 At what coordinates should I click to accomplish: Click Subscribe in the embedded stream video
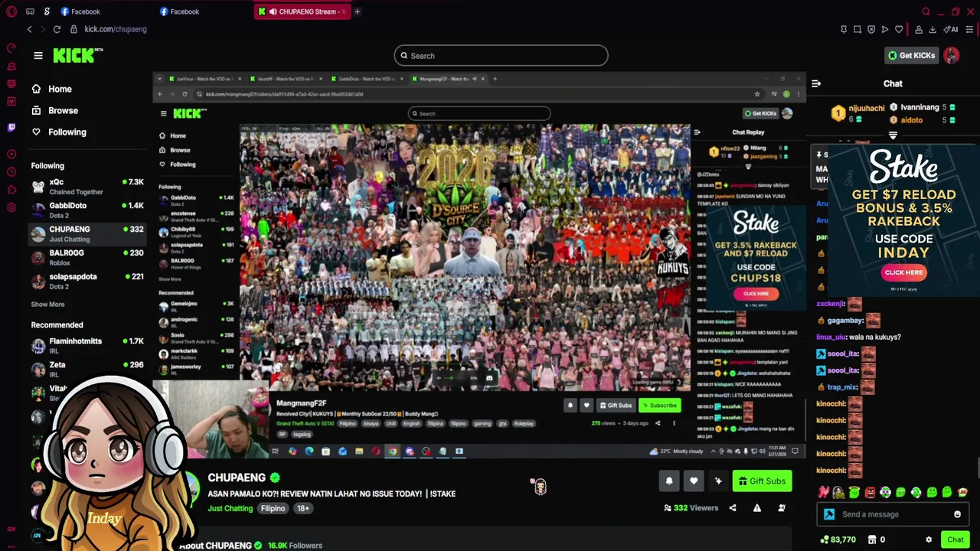point(660,406)
